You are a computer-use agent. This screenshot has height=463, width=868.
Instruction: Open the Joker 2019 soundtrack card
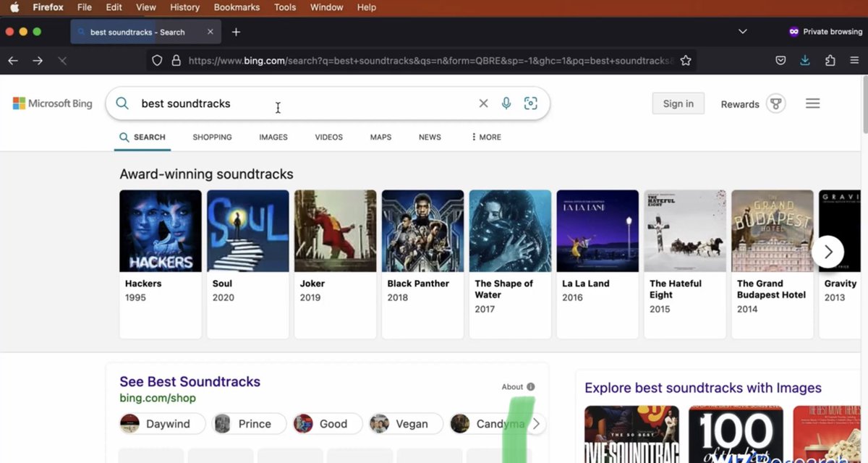(336, 264)
